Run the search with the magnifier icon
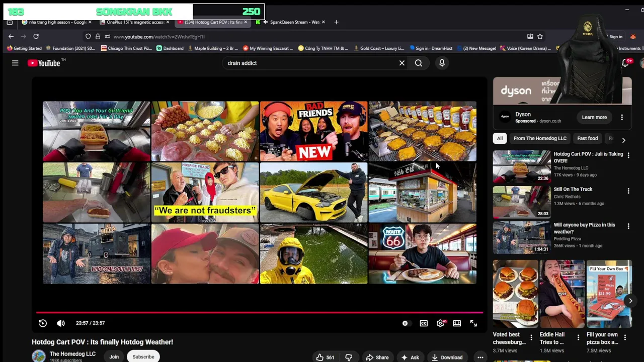This screenshot has width=644, height=362. [419, 63]
